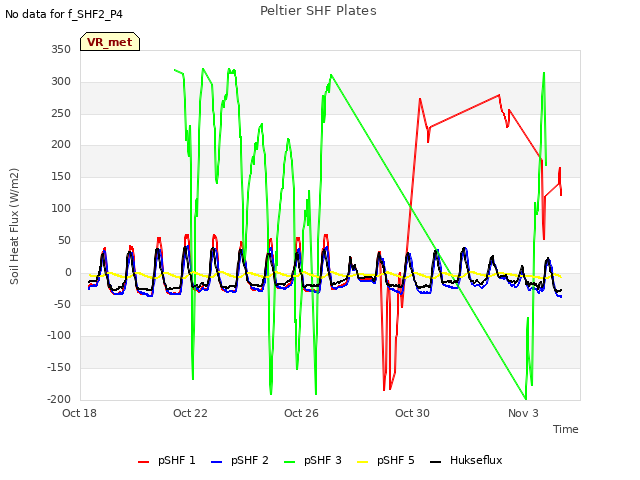
Task: Click the -100 y-axis tick label
Action: coord(59,336)
